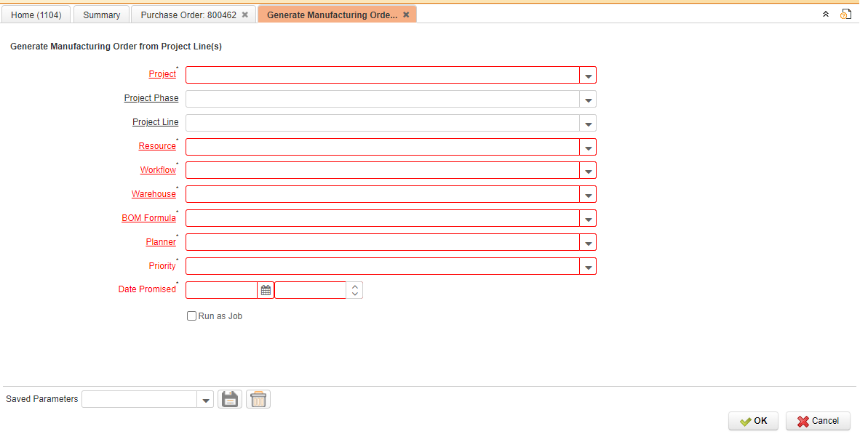
Task: Delete saved parameters with trash icon
Action: tap(258, 399)
